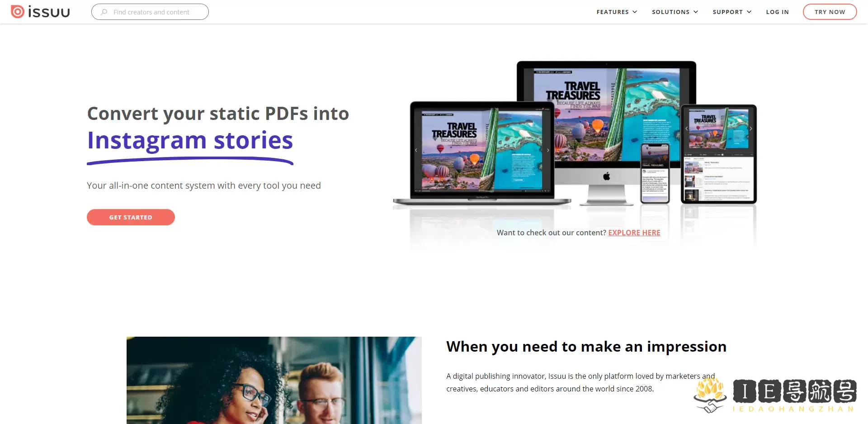This screenshot has height=424, width=868.
Task: Click the Get Started button
Action: [131, 217]
